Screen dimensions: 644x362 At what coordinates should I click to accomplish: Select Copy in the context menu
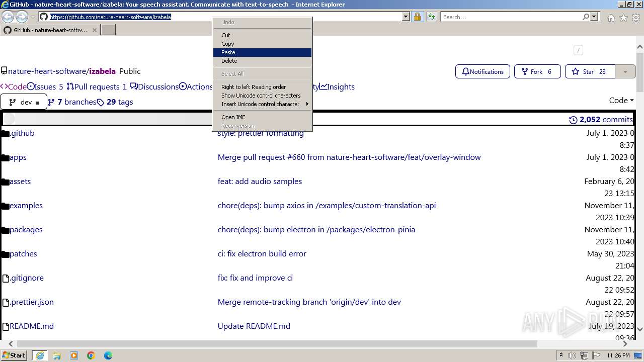click(262, 44)
